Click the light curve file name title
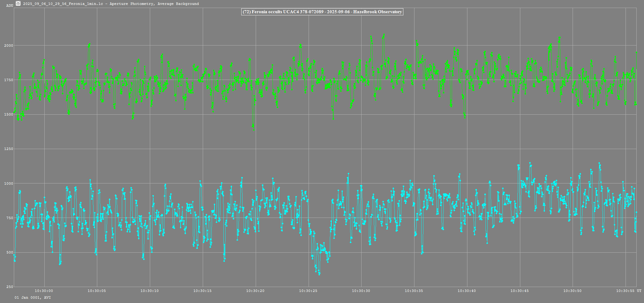The width and height of the screenshot is (644, 303). [x=111, y=4]
